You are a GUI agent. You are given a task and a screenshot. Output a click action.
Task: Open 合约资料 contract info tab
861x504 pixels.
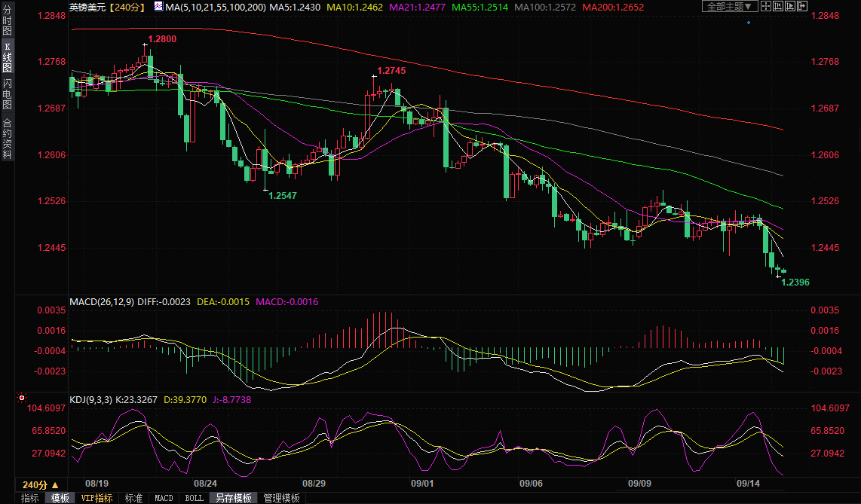click(7, 138)
